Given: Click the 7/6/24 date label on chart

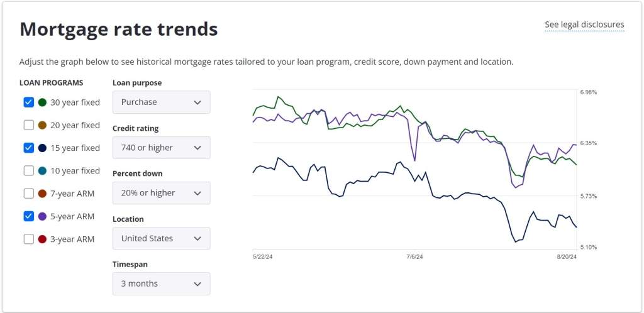Looking at the screenshot, I should pyautogui.click(x=414, y=257).
